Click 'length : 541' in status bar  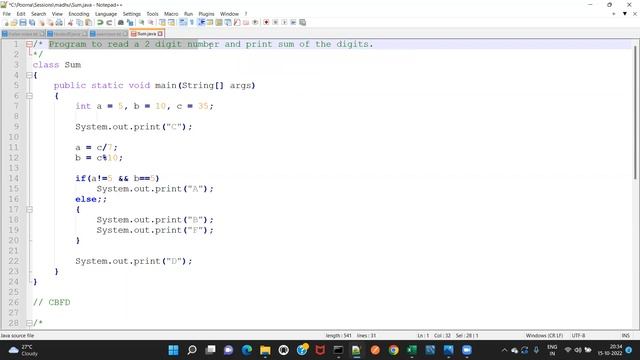(339, 336)
